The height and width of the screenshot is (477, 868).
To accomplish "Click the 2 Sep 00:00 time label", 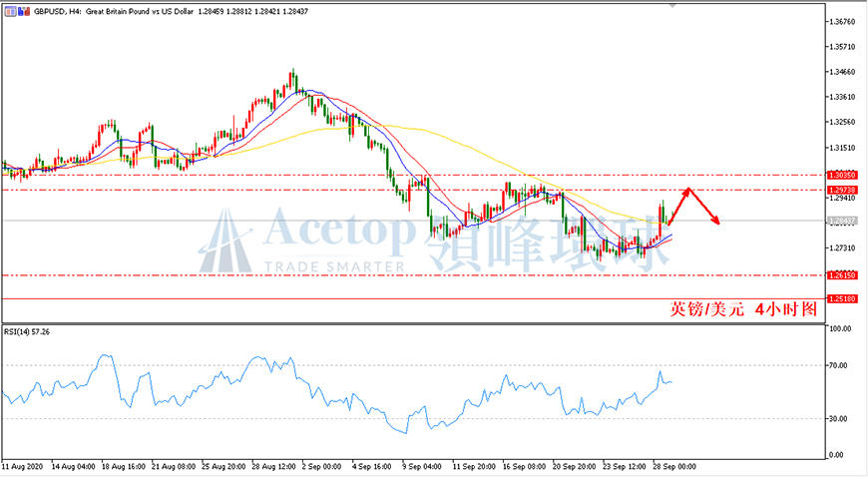I will pos(321,467).
